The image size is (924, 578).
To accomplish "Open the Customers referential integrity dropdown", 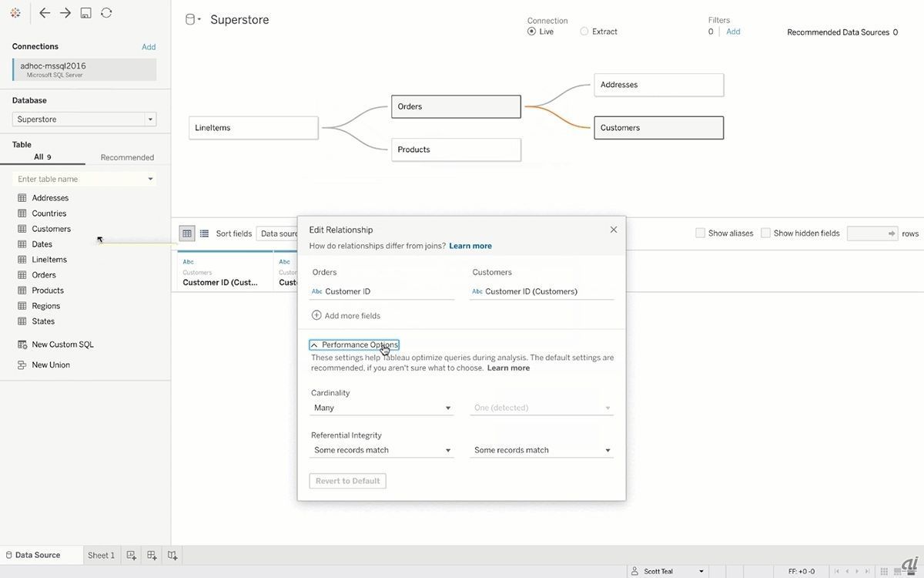I will click(542, 450).
